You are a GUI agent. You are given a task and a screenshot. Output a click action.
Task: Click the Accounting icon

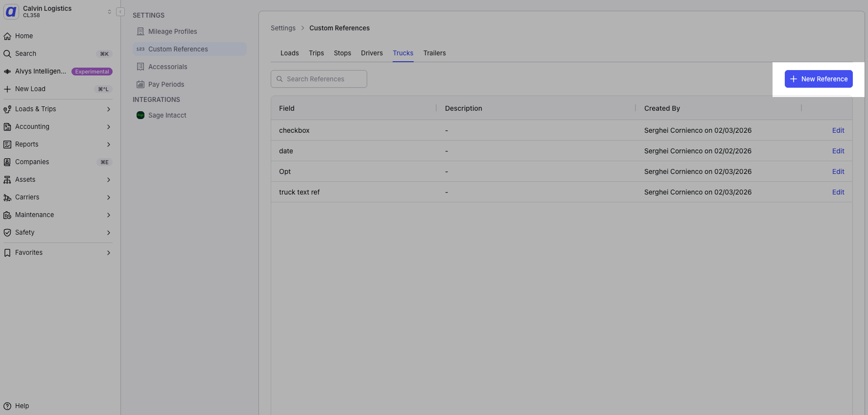click(7, 127)
